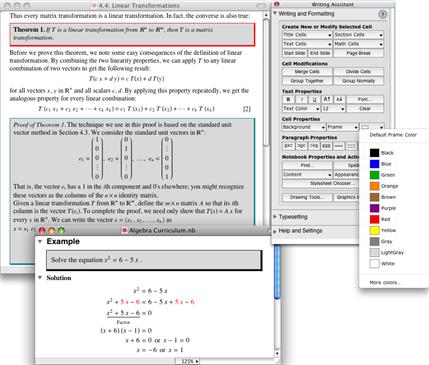Click the larger font size icon
The width and height of the screenshot is (429, 365).
point(327,99)
